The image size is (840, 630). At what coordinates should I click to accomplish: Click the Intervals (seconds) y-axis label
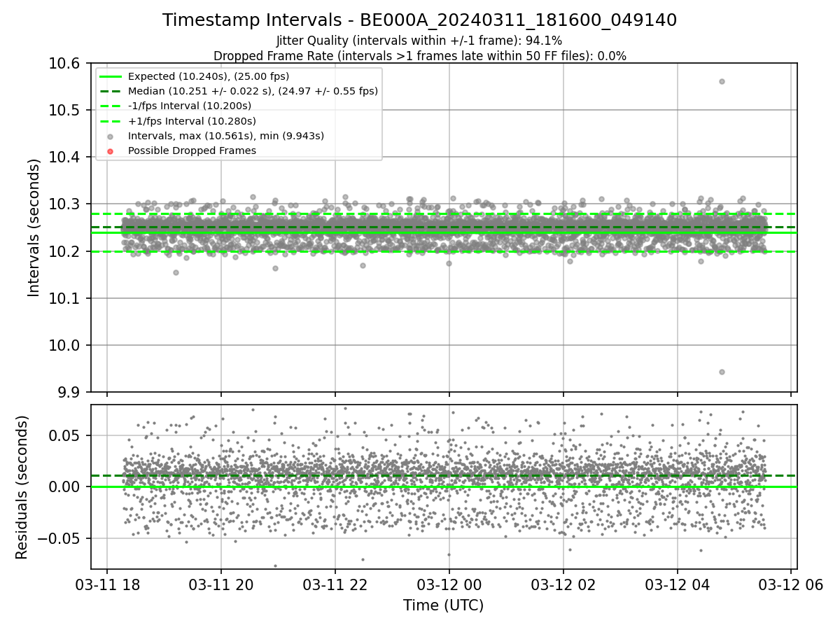point(34,227)
